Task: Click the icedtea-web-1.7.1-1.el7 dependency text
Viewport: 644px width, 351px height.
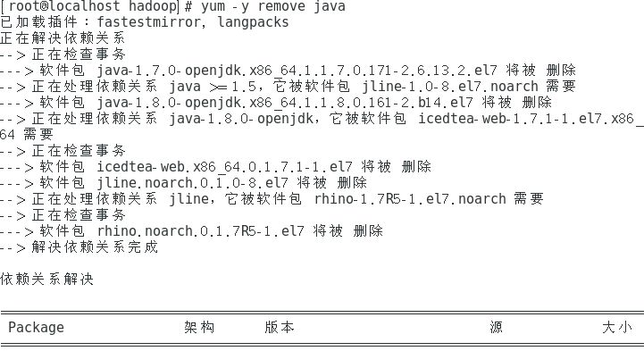Action: (531, 119)
